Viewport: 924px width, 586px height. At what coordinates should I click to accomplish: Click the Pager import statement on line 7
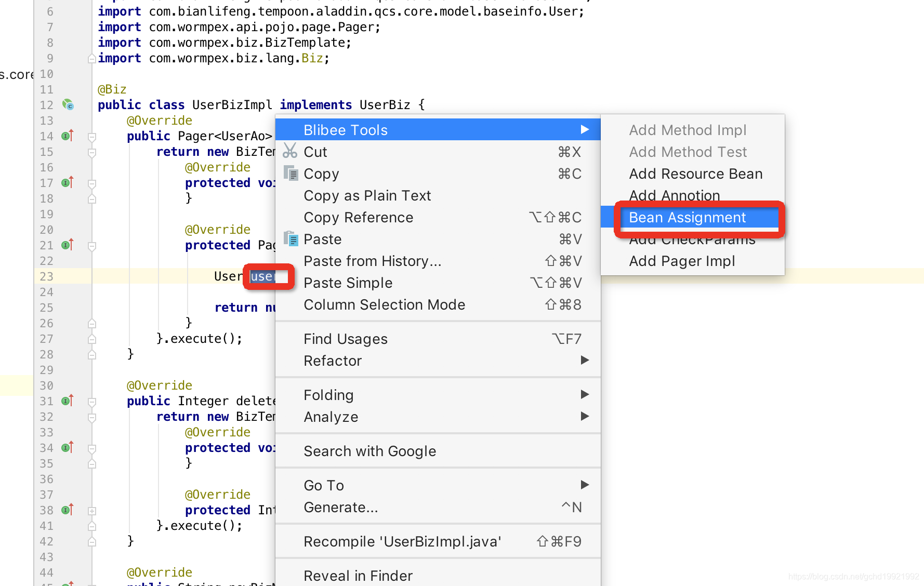pyautogui.click(x=239, y=27)
